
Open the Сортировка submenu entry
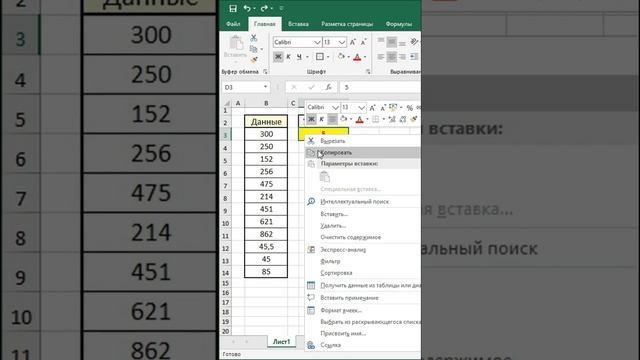(363, 273)
